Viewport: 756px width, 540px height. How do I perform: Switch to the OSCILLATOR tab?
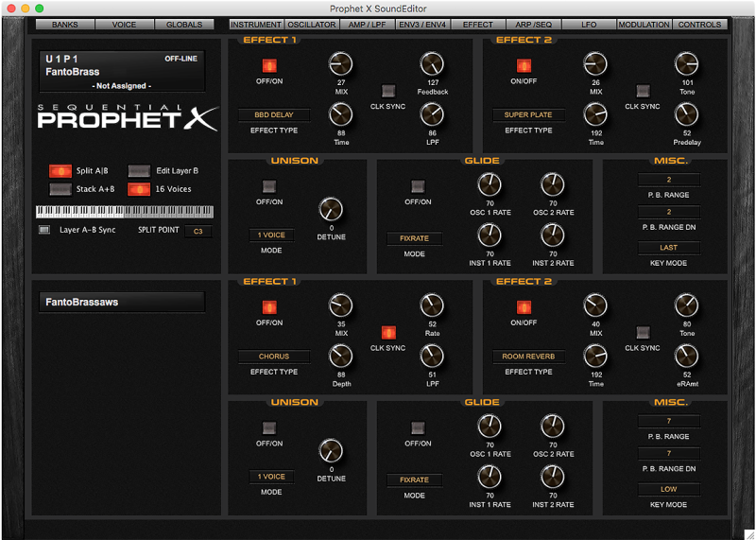tap(312, 25)
